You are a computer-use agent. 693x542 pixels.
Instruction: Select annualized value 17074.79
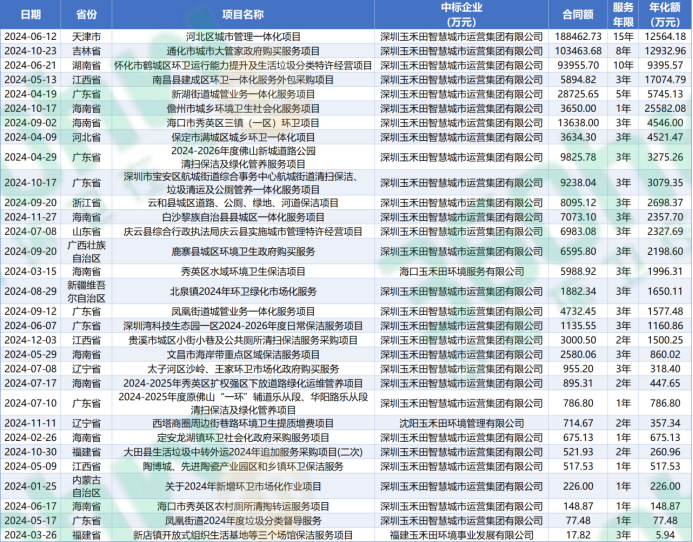coord(665,80)
